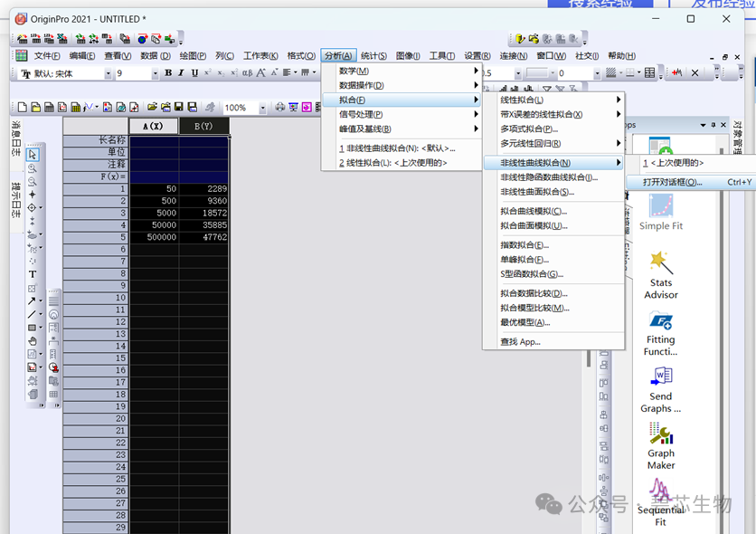Select the Pointer arrow tool
Screen dimensions: 756x534
tap(33, 155)
